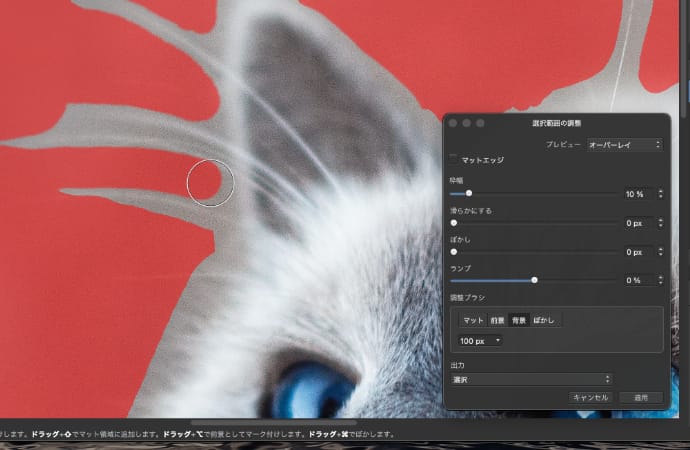Select the 前景 adjustment brush mode
The image size is (690, 450).
coord(497,320)
